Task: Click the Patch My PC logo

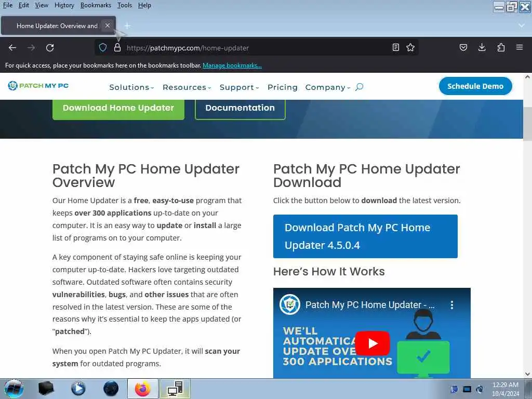Action: tap(38, 86)
